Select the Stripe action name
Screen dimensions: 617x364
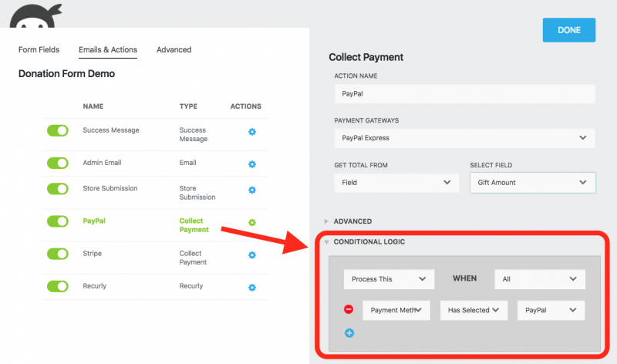point(92,254)
